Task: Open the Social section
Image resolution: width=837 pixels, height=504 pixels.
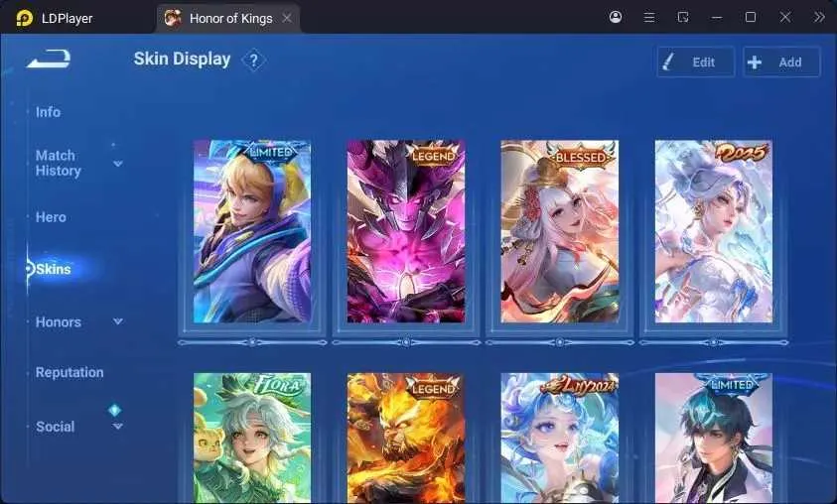Action: (x=55, y=427)
